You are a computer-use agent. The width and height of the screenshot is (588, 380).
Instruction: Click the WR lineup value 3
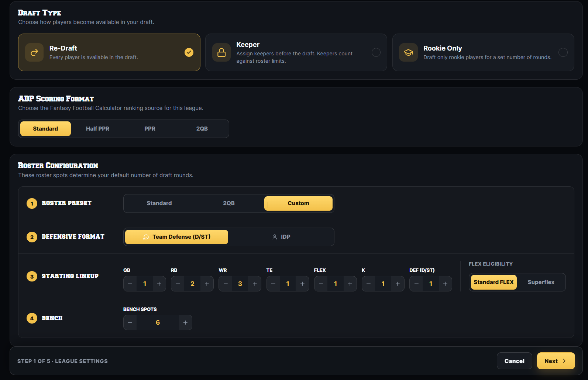(240, 284)
